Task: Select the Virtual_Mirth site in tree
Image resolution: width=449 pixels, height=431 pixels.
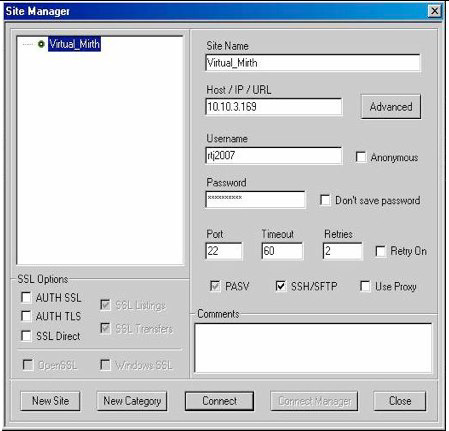Action: 74,44
